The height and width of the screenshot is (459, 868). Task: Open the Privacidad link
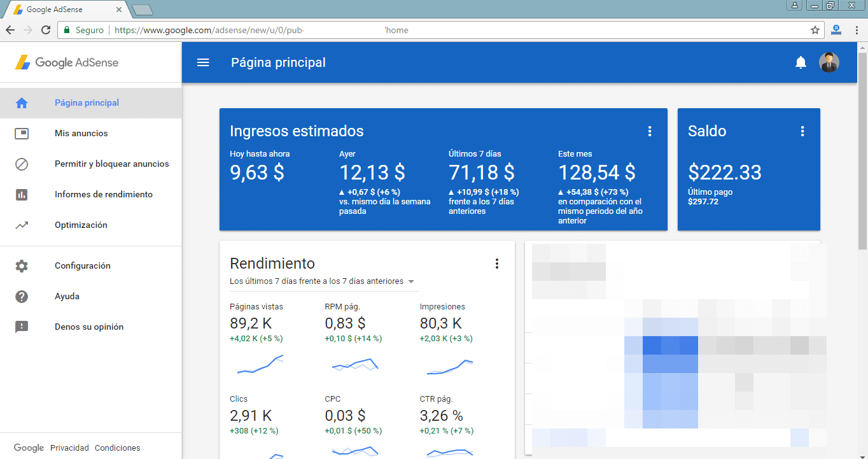tap(70, 448)
